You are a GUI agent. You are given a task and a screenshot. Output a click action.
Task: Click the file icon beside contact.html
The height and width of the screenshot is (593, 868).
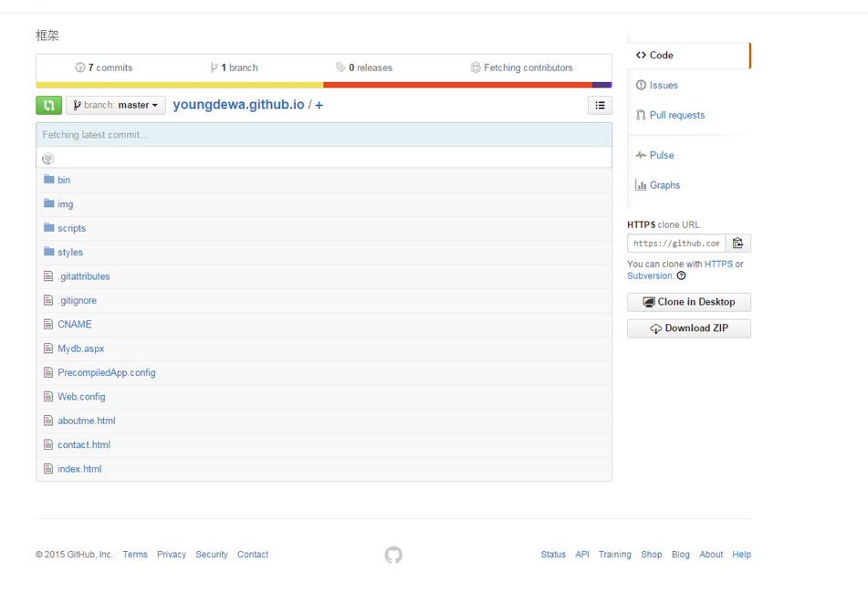[x=48, y=445]
